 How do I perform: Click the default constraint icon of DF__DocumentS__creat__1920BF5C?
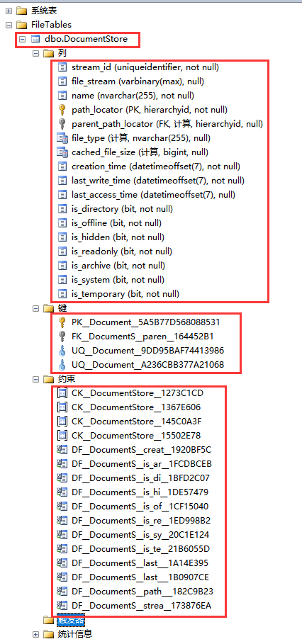[x=62, y=450]
